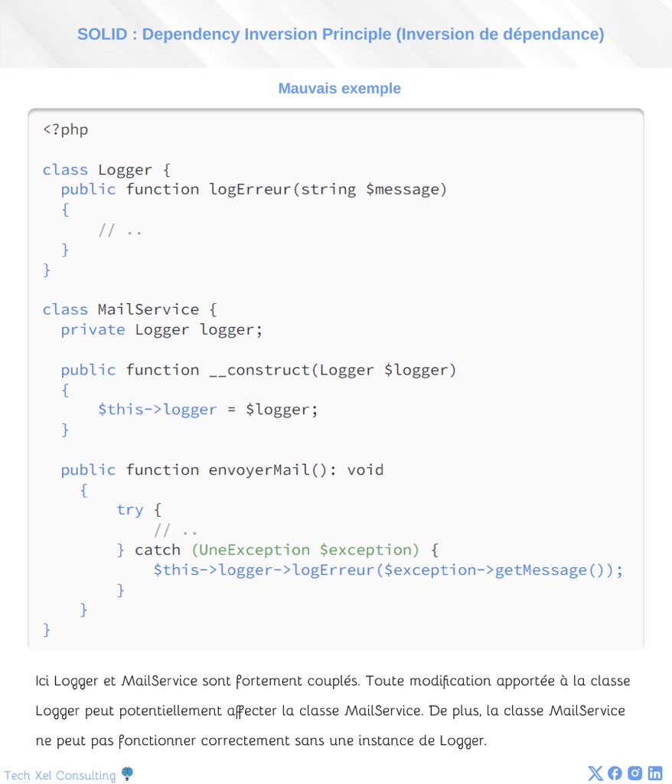Click the paragraph line starting "Ici Logger et MailService"
The height and width of the screenshot is (784, 672).
click(332, 681)
